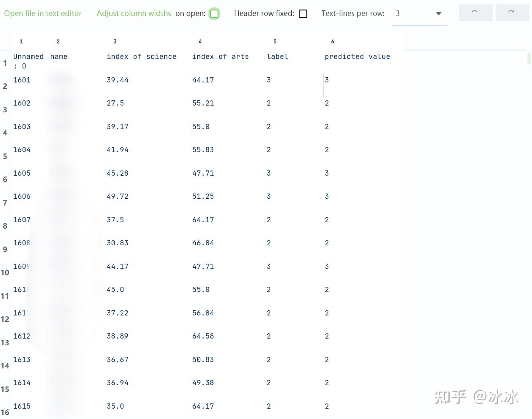
Task: Click the 'index of science' header cell
Action: click(141, 57)
